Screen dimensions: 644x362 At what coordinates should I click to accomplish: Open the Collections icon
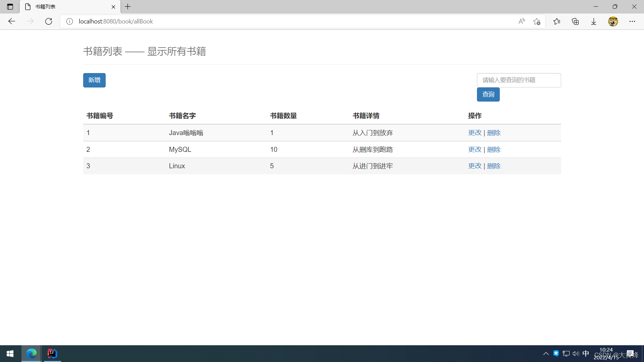575,21
